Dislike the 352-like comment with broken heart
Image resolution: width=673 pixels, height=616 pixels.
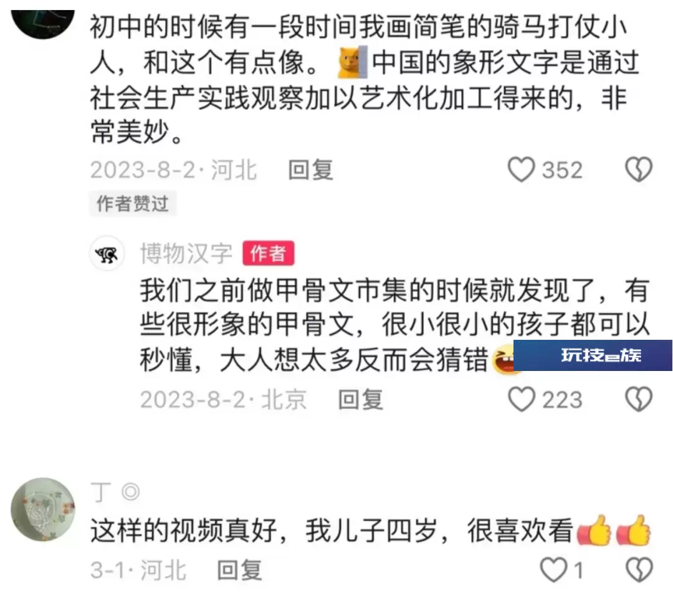(x=639, y=169)
